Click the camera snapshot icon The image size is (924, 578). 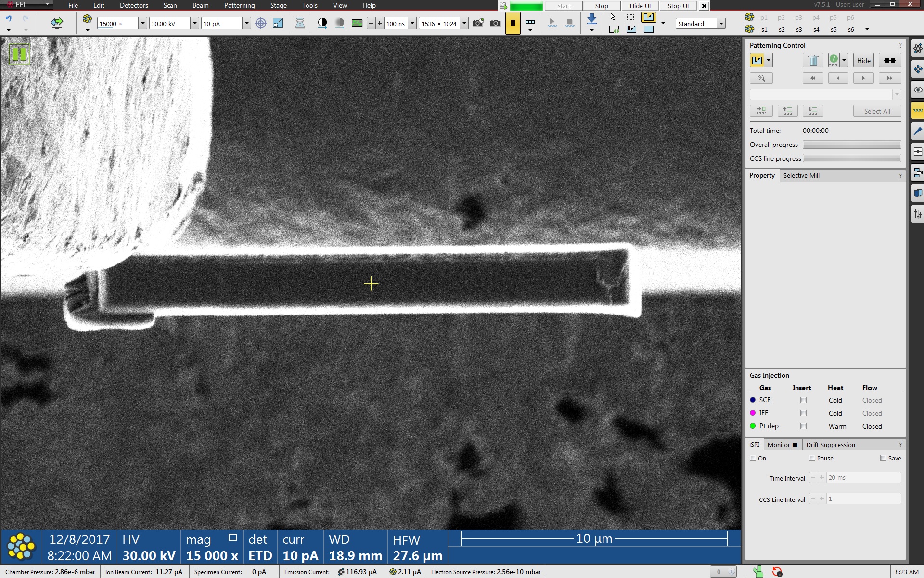pos(495,23)
